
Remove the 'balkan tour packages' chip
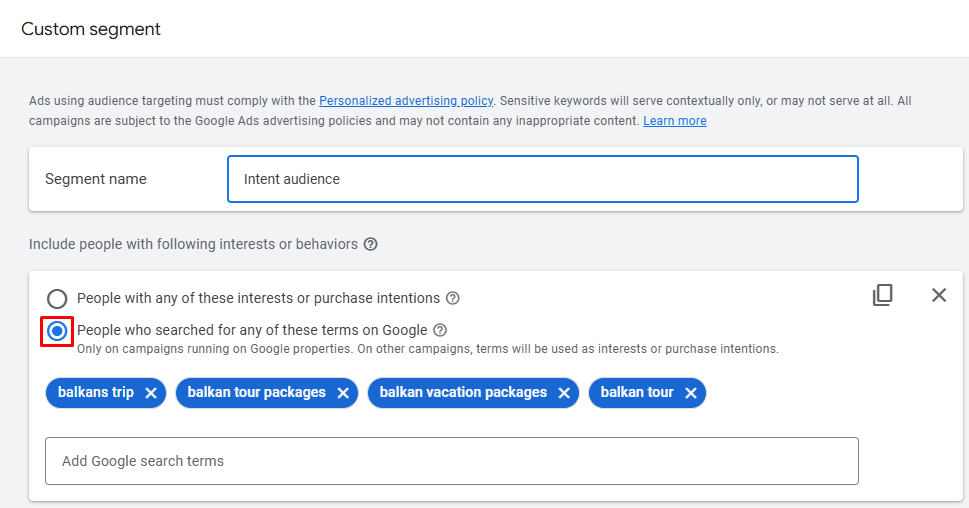tap(343, 393)
